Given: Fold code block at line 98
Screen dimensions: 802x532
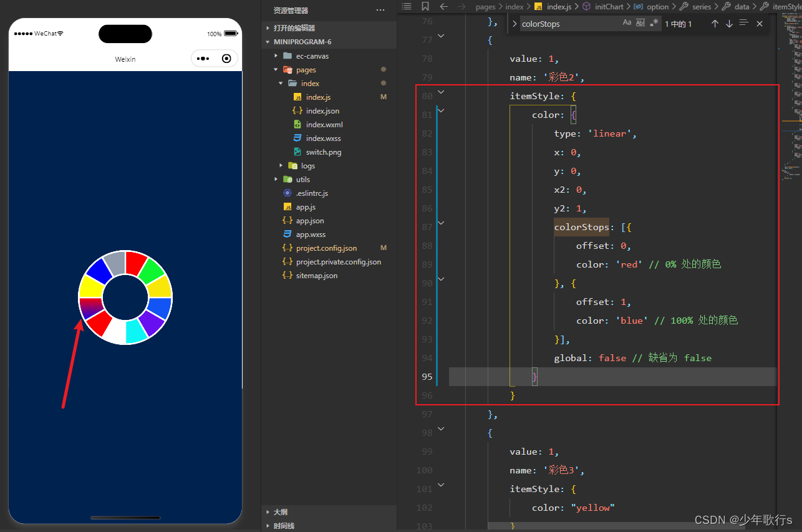Looking at the screenshot, I should pos(441,428).
